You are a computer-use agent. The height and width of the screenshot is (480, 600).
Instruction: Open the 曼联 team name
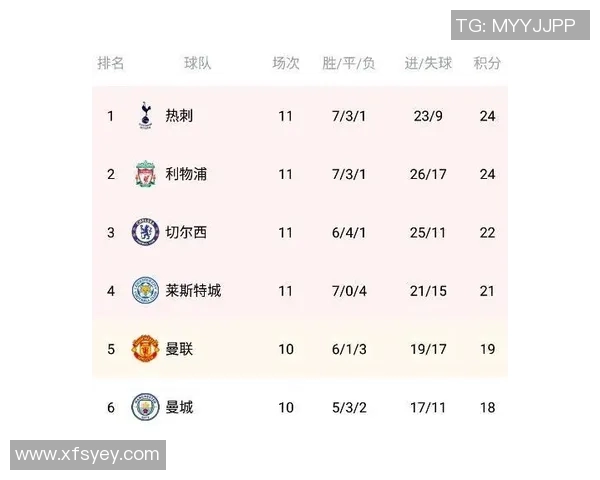pos(179,349)
